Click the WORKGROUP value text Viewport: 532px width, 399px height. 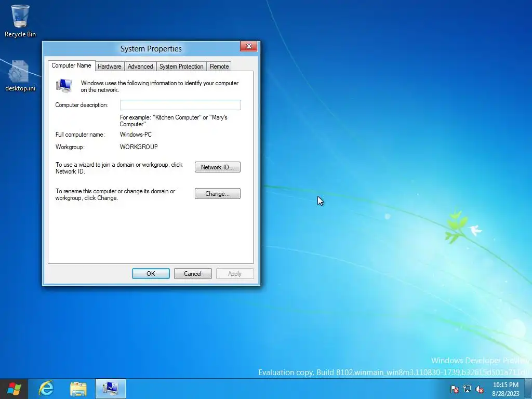tap(139, 147)
